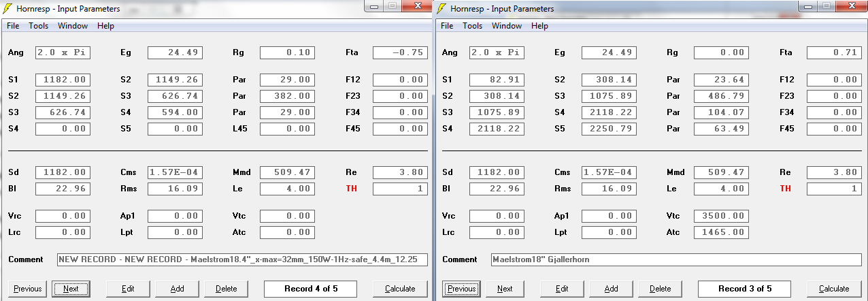Click the Par 382.00 field in left window
The image size is (868, 301).
click(x=287, y=96)
